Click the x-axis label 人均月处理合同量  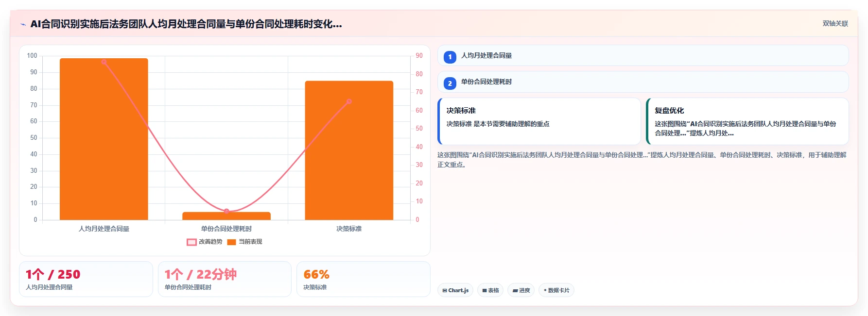point(104,229)
